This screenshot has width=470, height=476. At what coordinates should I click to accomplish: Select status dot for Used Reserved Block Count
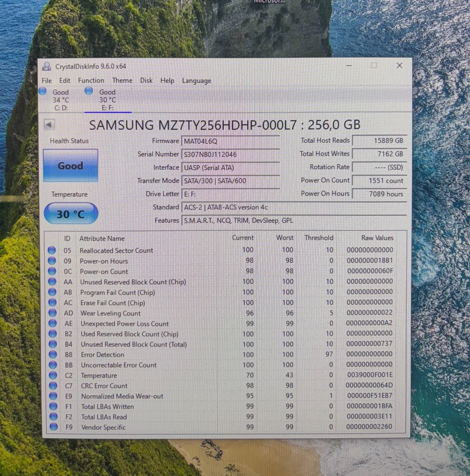[x=53, y=333]
